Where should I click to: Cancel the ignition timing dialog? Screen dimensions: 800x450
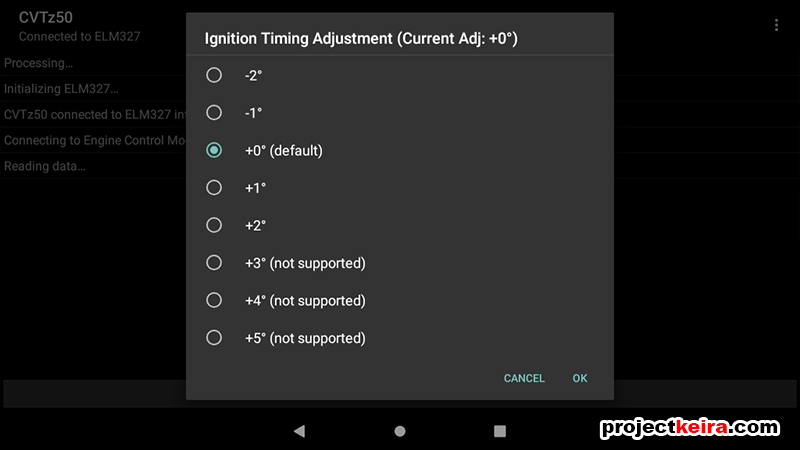pos(524,378)
